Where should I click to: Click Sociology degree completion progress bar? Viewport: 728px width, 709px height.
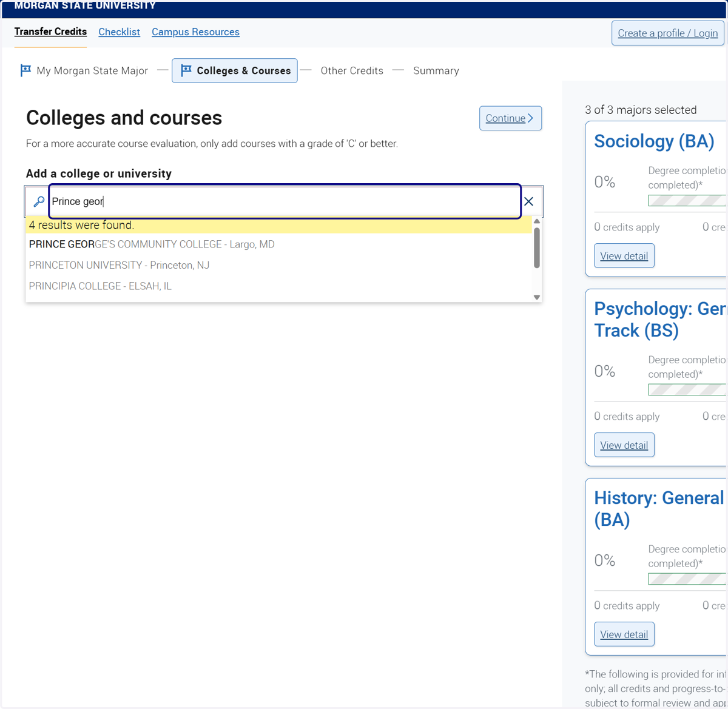click(687, 201)
